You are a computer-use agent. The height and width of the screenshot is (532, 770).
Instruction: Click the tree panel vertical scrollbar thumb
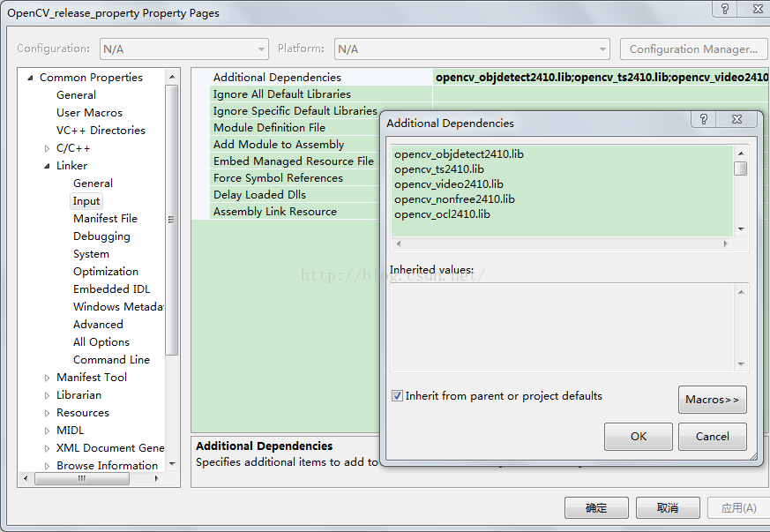click(x=171, y=220)
